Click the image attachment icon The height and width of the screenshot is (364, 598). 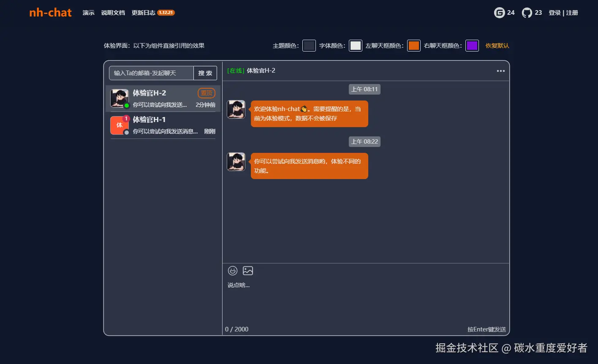tap(248, 271)
